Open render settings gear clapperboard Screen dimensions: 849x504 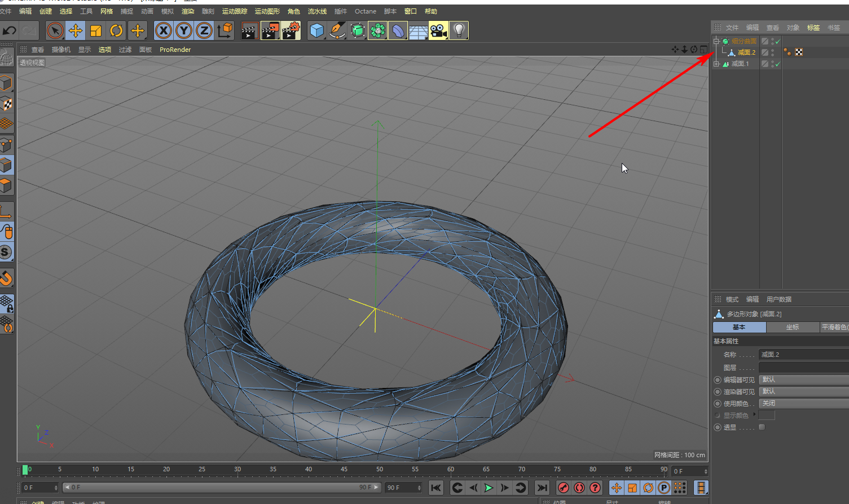point(291,30)
